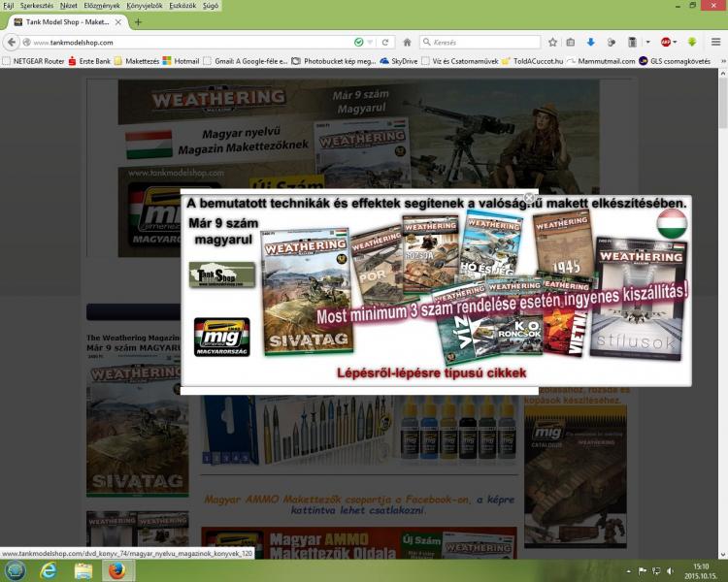Show bookmarks list icon next to the star
This screenshot has height=582, width=728.
pyautogui.click(x=571, y=43)
